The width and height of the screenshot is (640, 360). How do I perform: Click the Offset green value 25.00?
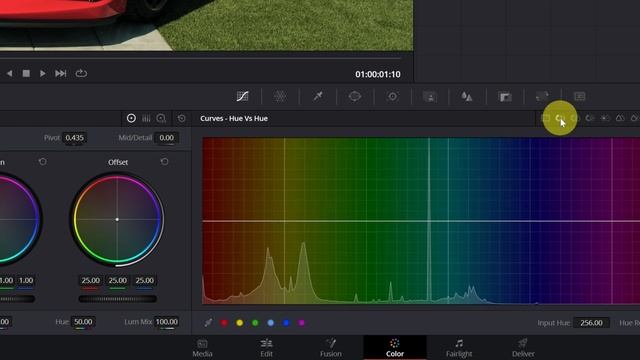118,280
